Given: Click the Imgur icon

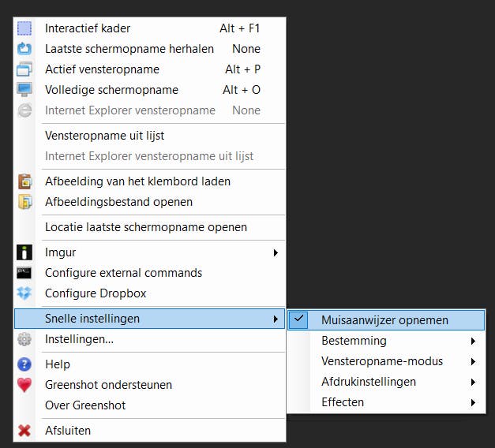Looking at the screenshot, I should 24,252.
